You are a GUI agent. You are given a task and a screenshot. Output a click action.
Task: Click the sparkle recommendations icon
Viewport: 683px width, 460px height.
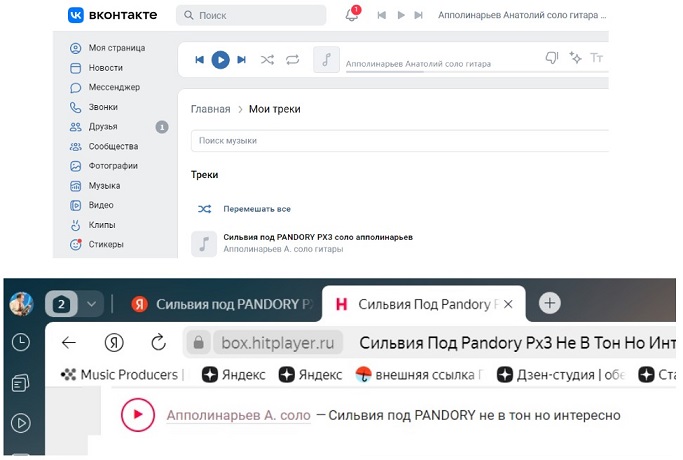[575, 58]
